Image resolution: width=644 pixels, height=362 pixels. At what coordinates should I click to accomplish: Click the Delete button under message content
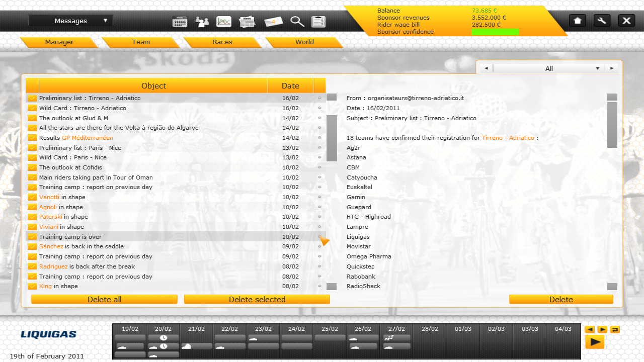(561, 299)
